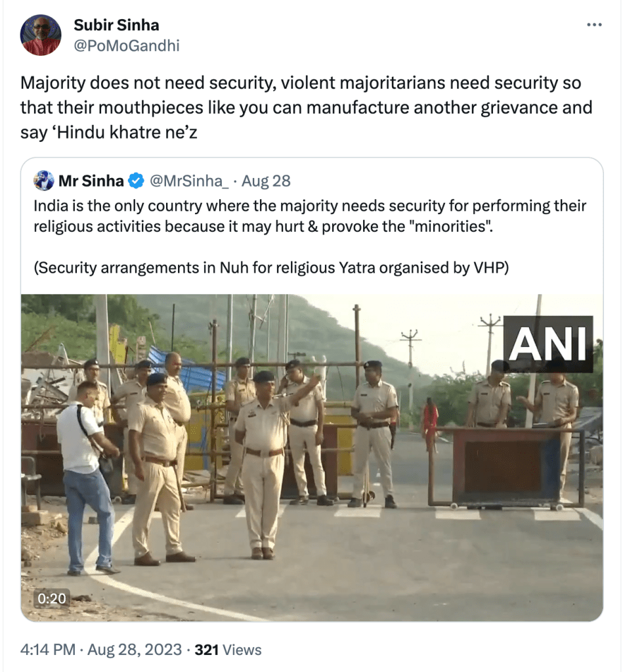Open the @PoMoGandhi handle link
This screenshot has height=672, width=623.
127,45
